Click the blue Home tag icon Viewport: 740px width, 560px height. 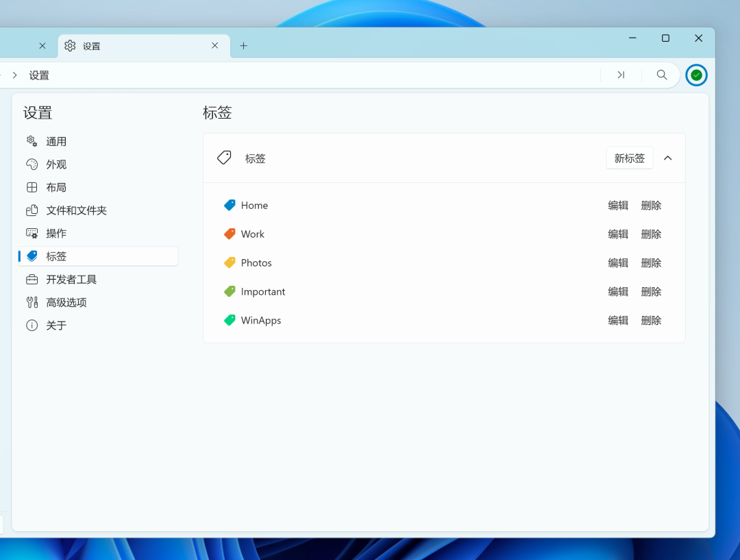coord(230,205)
